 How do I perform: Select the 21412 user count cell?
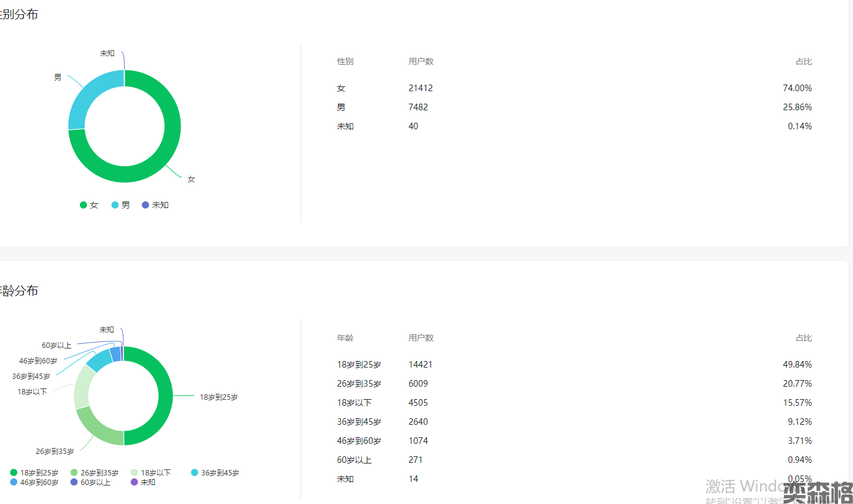tap(420, 88)
